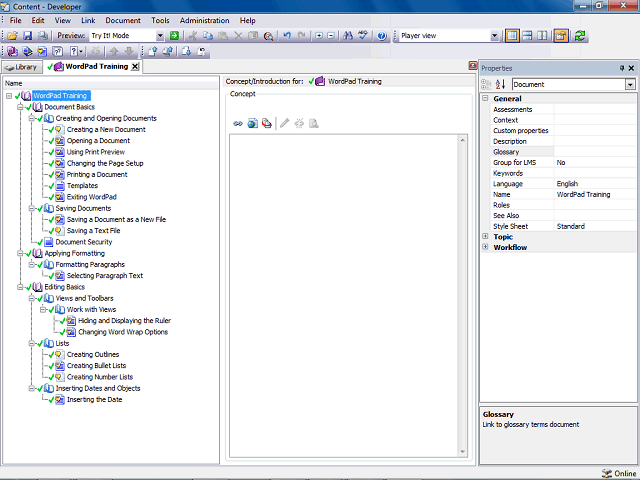
Task: Click the Collapse minus toolbar icon
Action: click(x=331, y=36)
